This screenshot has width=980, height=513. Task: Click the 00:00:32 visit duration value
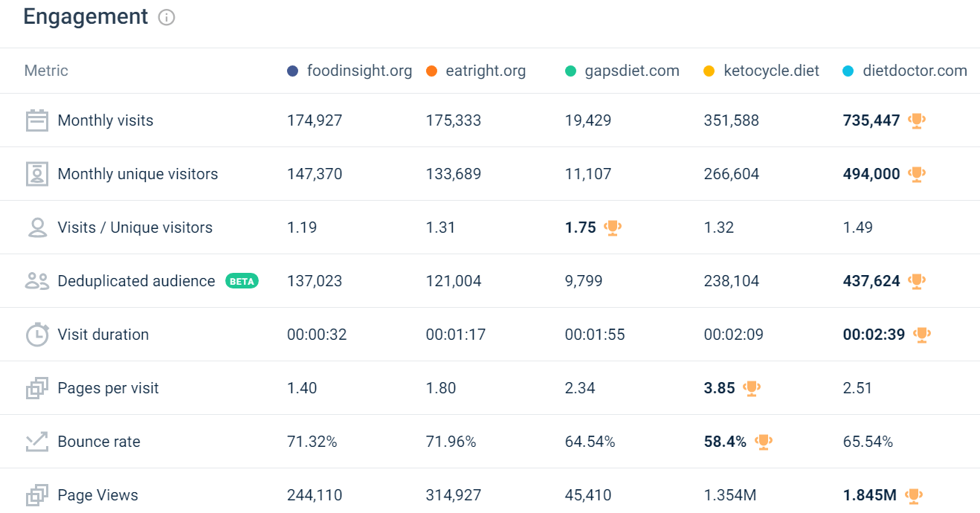[317, 335]
